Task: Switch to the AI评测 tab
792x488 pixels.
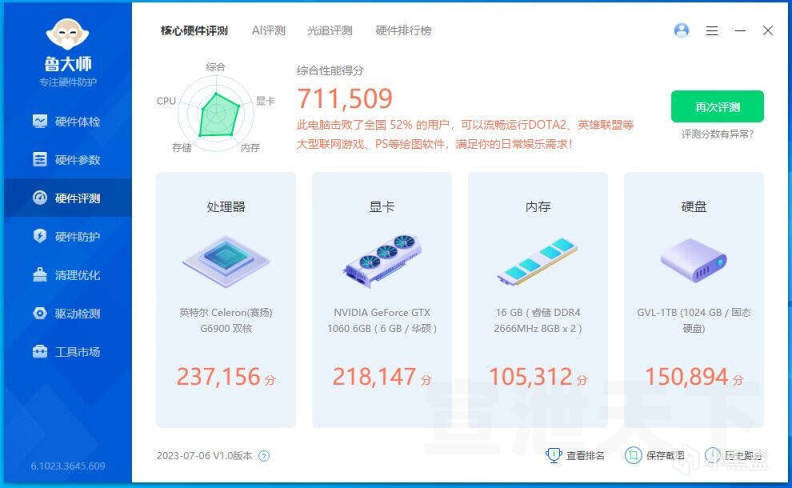Action: pos(269,31)
